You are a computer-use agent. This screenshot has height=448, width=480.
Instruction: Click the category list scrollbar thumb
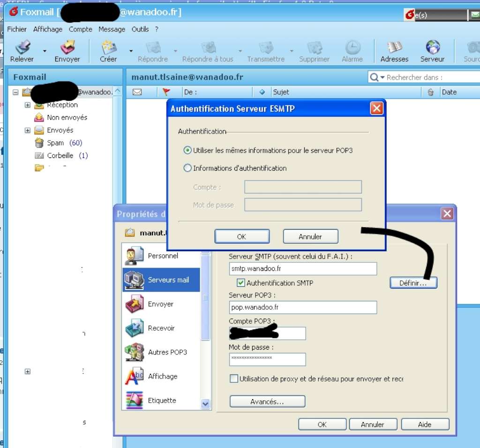click(x=205, y=297)
